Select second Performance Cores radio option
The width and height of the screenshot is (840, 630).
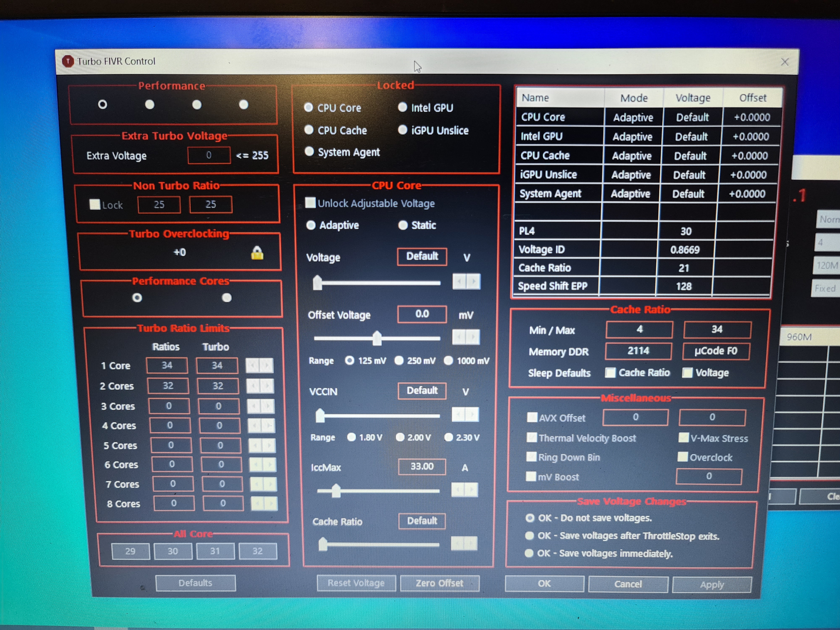(x=227, y=298)
